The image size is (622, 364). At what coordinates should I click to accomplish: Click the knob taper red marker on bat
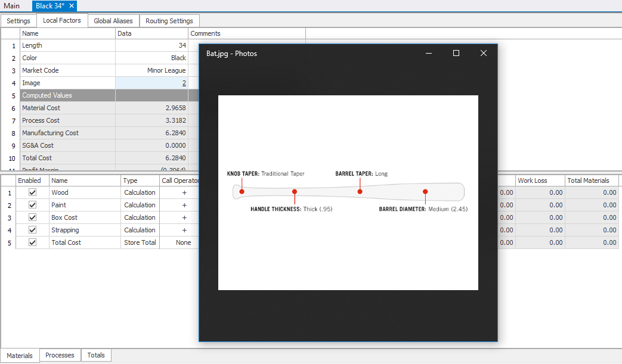(x=242, y=192)
